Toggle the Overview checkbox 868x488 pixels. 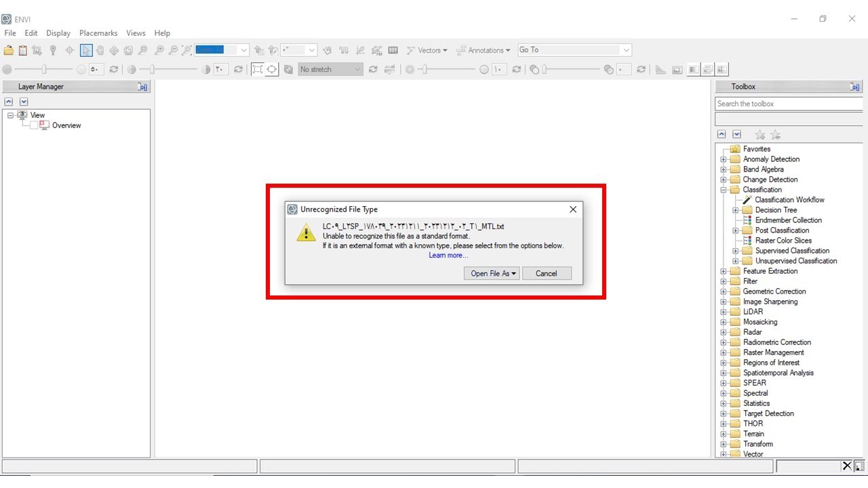(33, 125)
